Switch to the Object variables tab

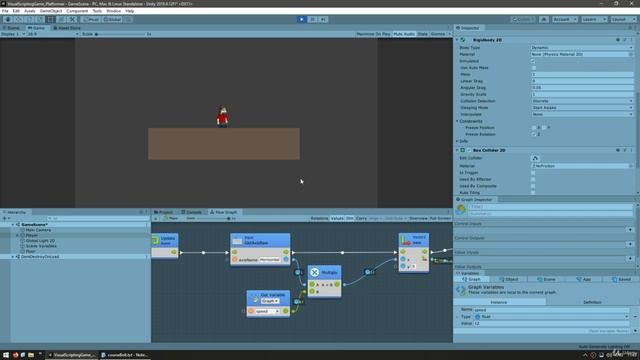click(509, 280)
